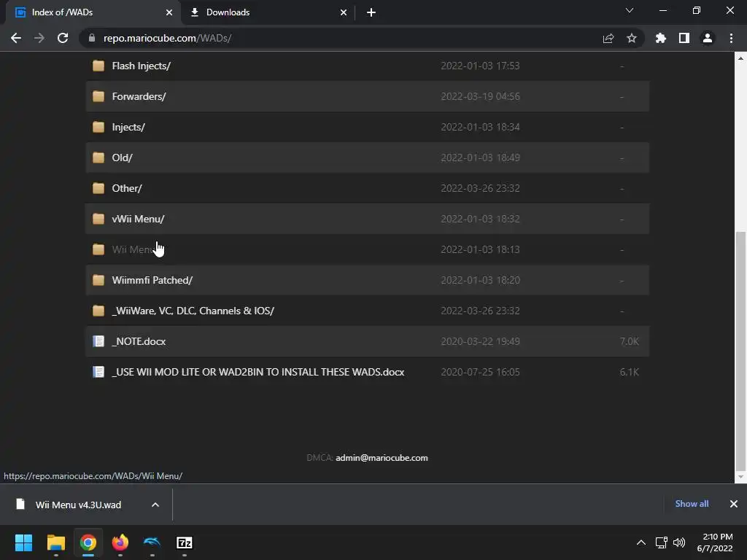The width and height of the screenshot is (747, 560).
Task: Click the scrollbar up arrow
Action: pos(740,58)
